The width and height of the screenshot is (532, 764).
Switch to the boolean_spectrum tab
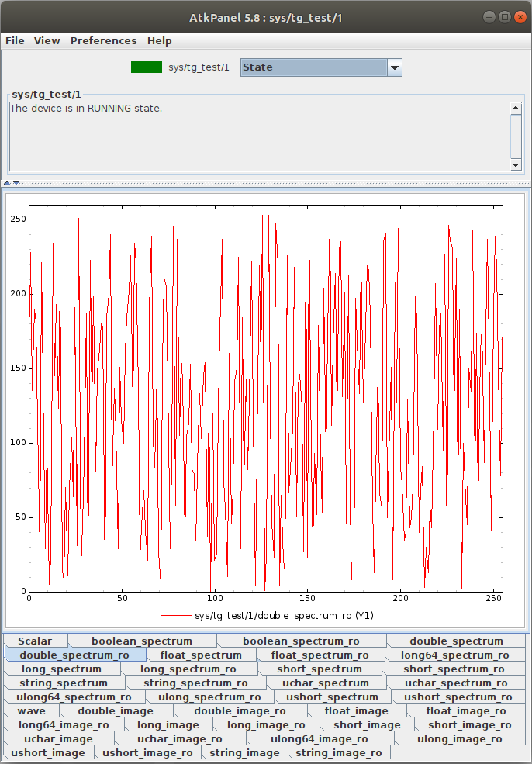[x=142, y=641]
